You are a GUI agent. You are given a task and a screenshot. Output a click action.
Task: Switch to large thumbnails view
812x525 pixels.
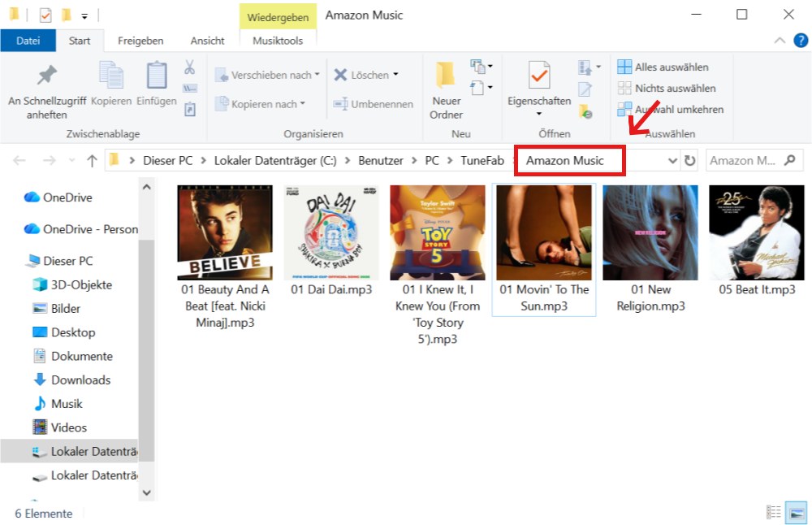796,513
